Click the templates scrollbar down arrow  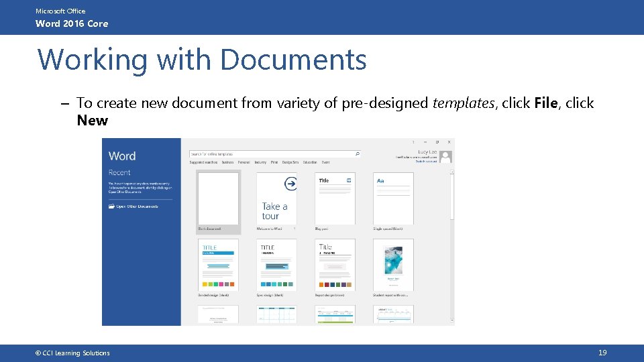(x=451, y=320)
